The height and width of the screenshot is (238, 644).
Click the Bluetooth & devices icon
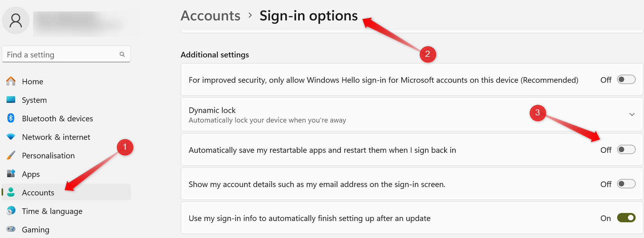coord(11,118)
